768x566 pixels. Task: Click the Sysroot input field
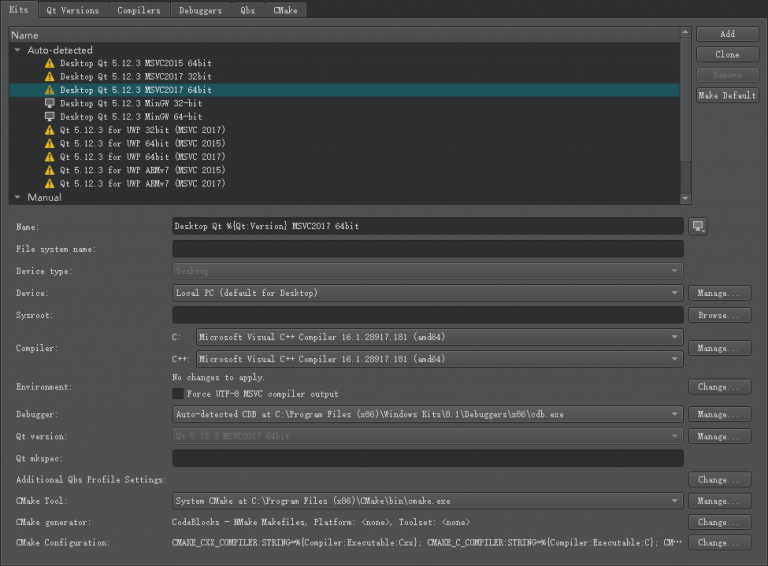click(x=428, y=315)
